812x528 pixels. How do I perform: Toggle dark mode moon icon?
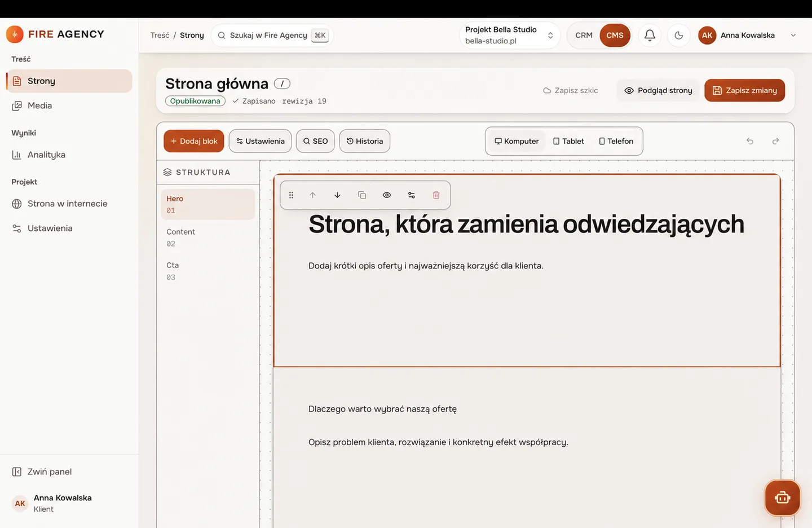pyautogui.click(x=679, y=35)
